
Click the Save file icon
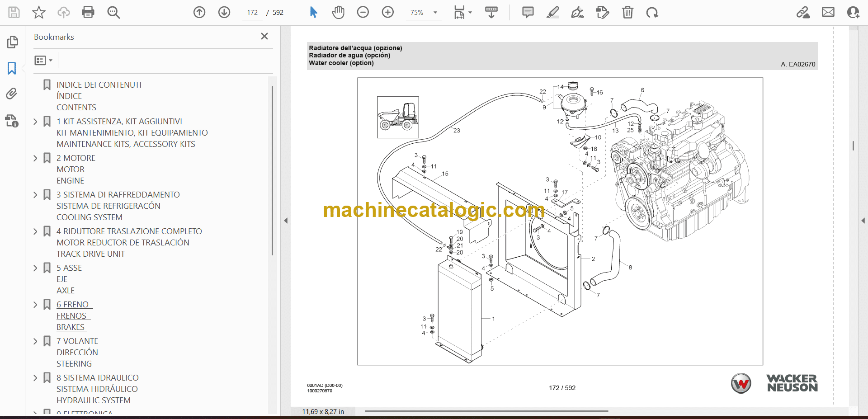tap(14, 12)
